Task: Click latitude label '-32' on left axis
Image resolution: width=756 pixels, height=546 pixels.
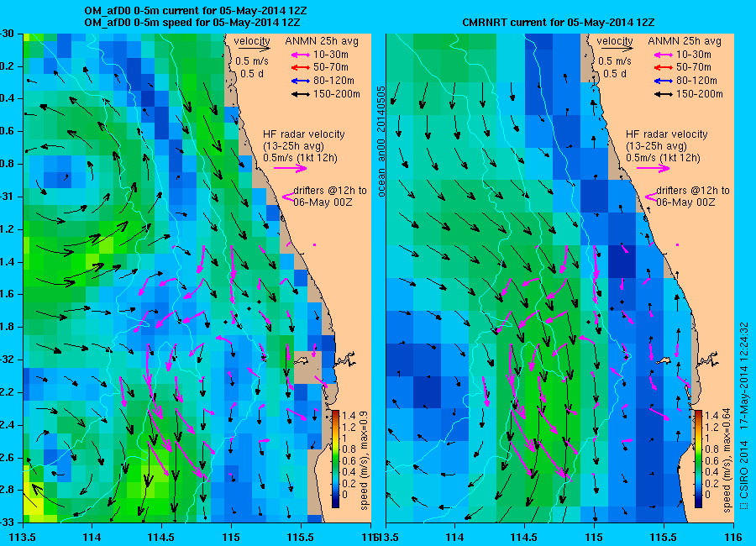Action: (7, 360)
